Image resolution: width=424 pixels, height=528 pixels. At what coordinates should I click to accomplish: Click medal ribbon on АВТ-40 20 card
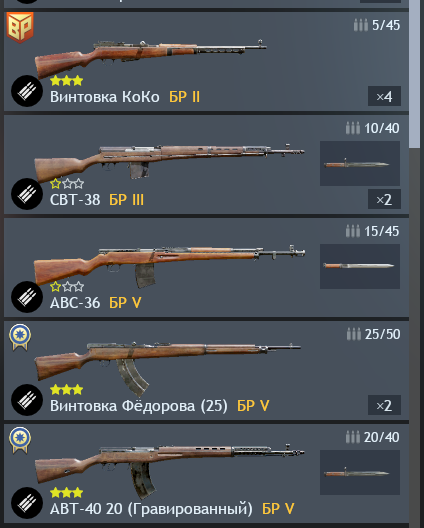[x=20, y=440]
